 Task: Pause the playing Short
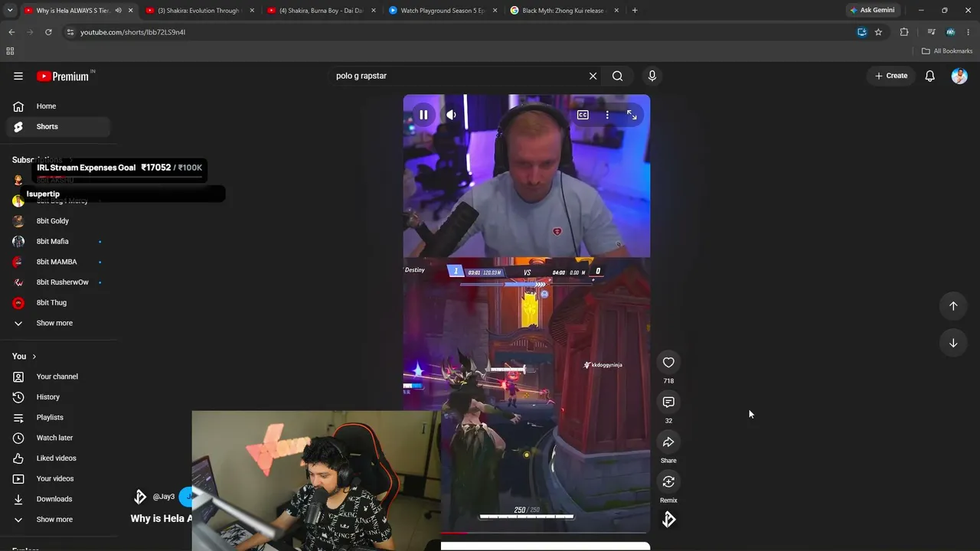[x=423, y=115]
